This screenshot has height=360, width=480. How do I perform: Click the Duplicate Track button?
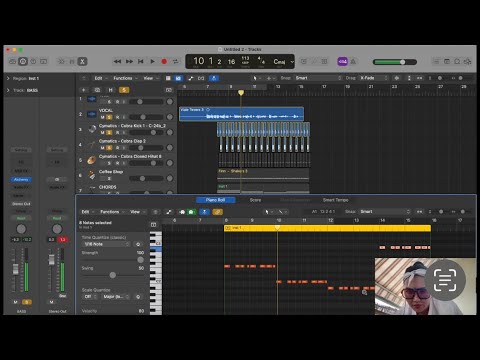point(97,90)
